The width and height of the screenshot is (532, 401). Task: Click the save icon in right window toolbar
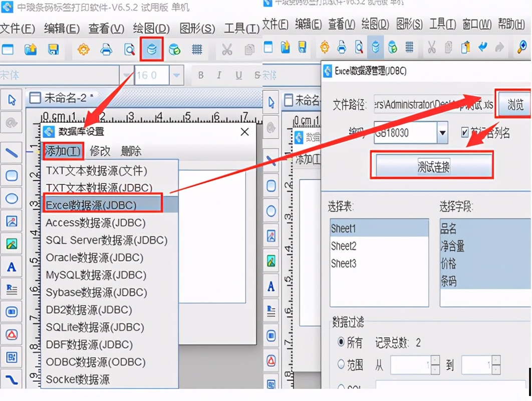[302, 47]
